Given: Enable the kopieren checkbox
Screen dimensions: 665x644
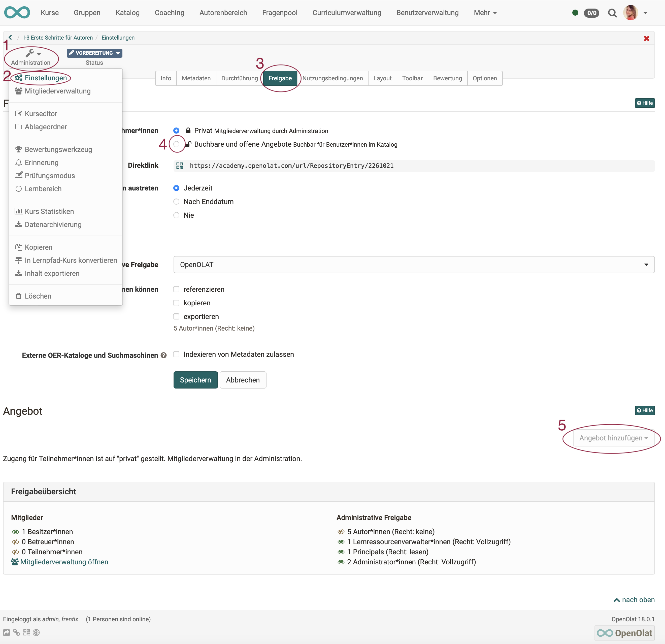Looking at the screenshot, I should [x=176, y=303].
